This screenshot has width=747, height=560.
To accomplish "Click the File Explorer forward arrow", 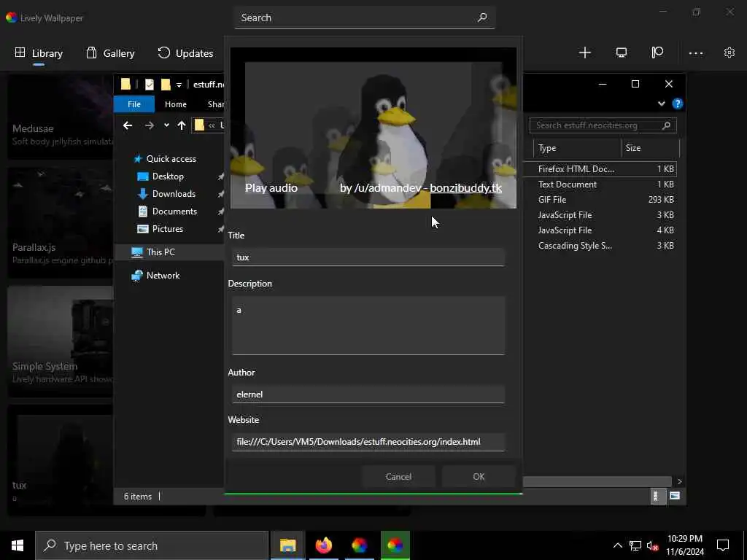I will pos(149,125).
